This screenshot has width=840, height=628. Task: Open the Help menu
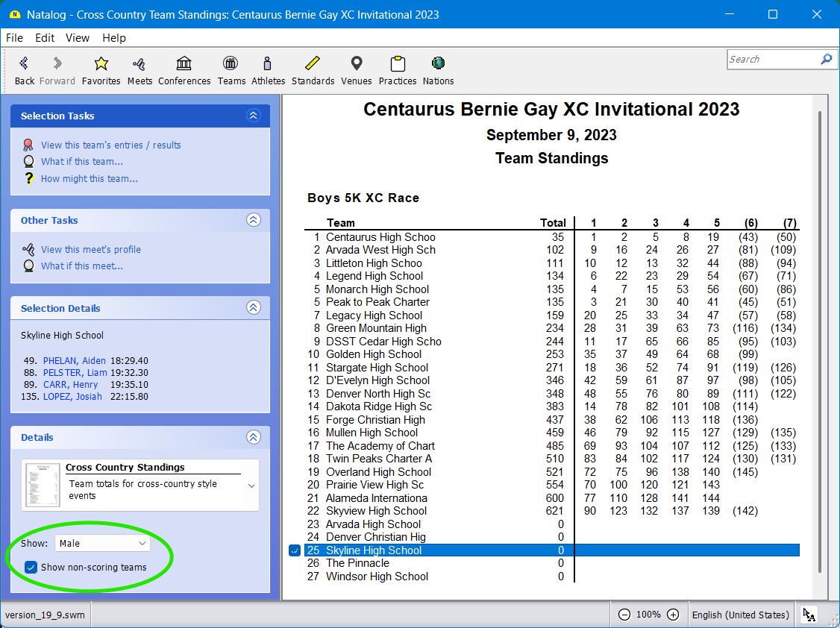114,38
